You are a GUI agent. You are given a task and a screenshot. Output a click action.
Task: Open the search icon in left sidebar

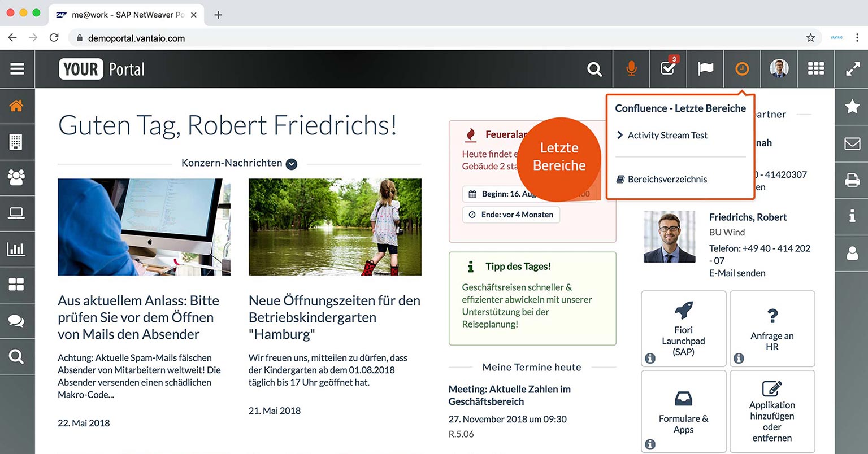(16, 356)
